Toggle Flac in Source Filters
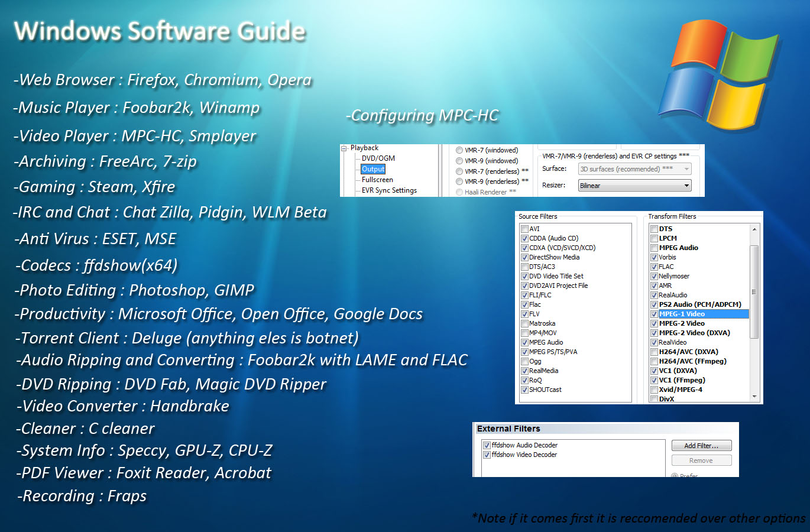810x532 pixels. coord(524,305)
